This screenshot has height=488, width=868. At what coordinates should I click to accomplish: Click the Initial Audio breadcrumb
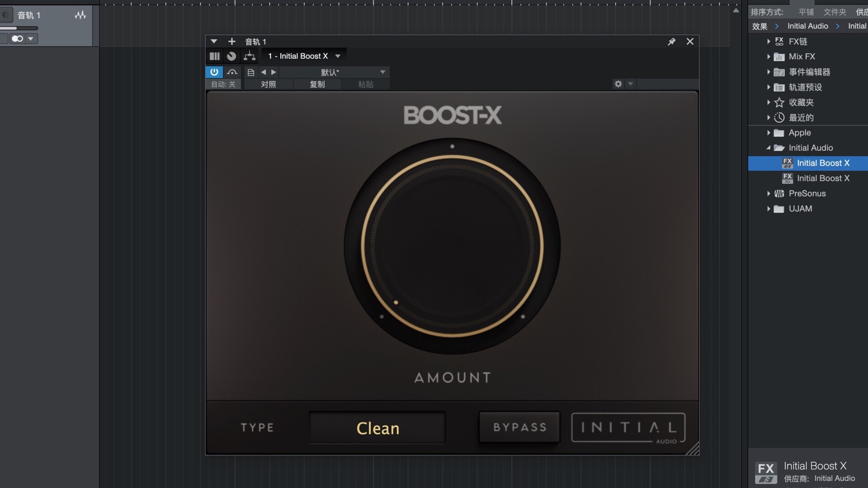[x=808, y=26]
